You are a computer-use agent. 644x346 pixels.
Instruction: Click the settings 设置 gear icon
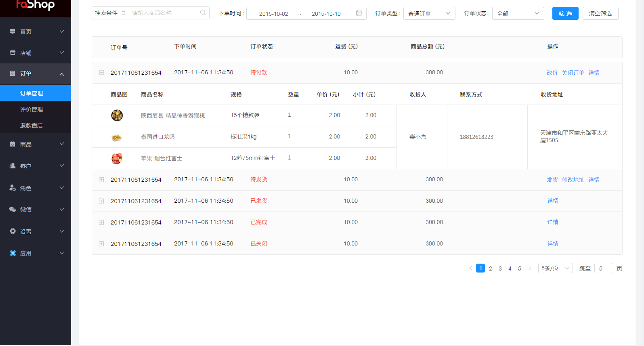pyautogui.click(x=13, y=231)
